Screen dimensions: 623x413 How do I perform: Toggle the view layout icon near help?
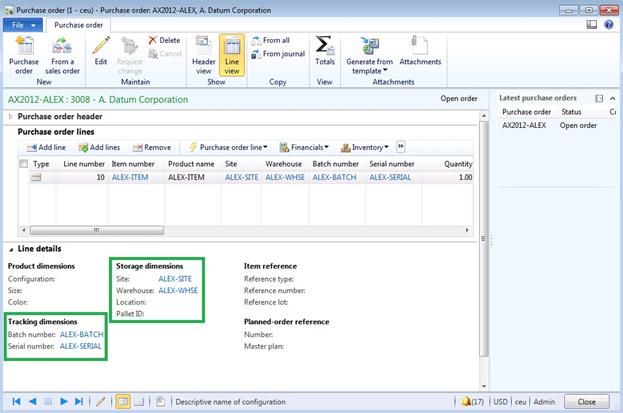tap(592, 25)
